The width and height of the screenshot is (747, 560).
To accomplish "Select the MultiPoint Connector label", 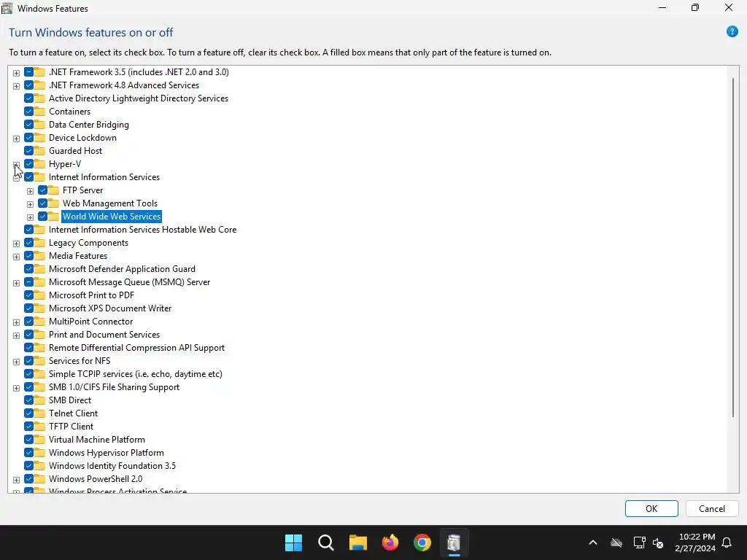I will coord(90,322).
